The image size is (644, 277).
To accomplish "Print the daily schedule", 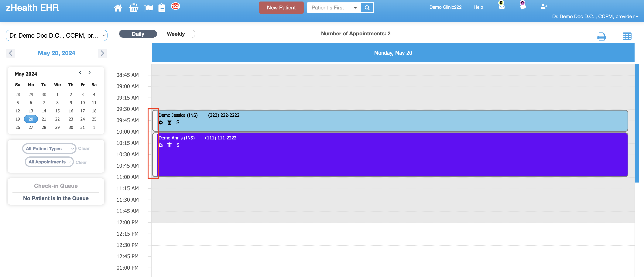I will [601, 36].
